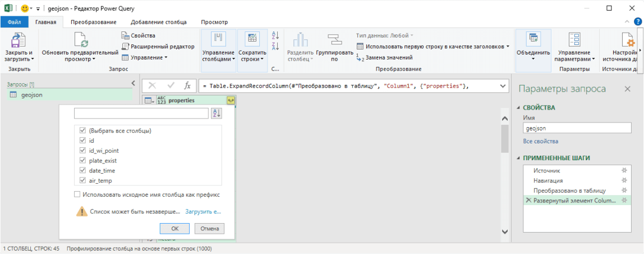The image size is (644, 254).
Task: Enable Использовать исходное имя столбца как префикс
Action: pyautogui.click(x=77, y=194)
